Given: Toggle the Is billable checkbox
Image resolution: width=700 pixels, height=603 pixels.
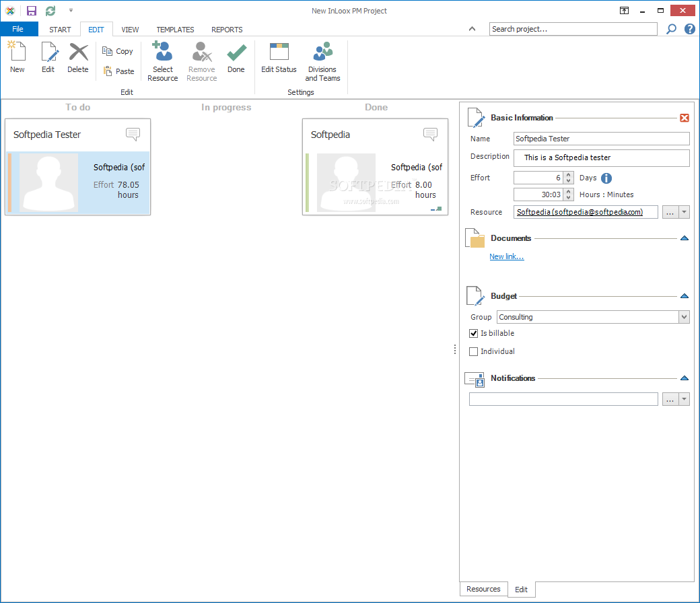Looking at the screenshot, I should (474, 333).
